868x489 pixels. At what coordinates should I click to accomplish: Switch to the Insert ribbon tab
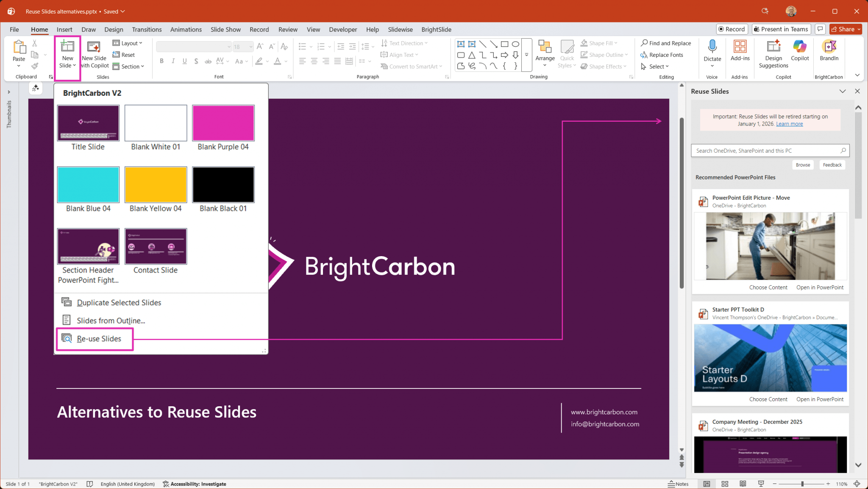coord(64,29)
